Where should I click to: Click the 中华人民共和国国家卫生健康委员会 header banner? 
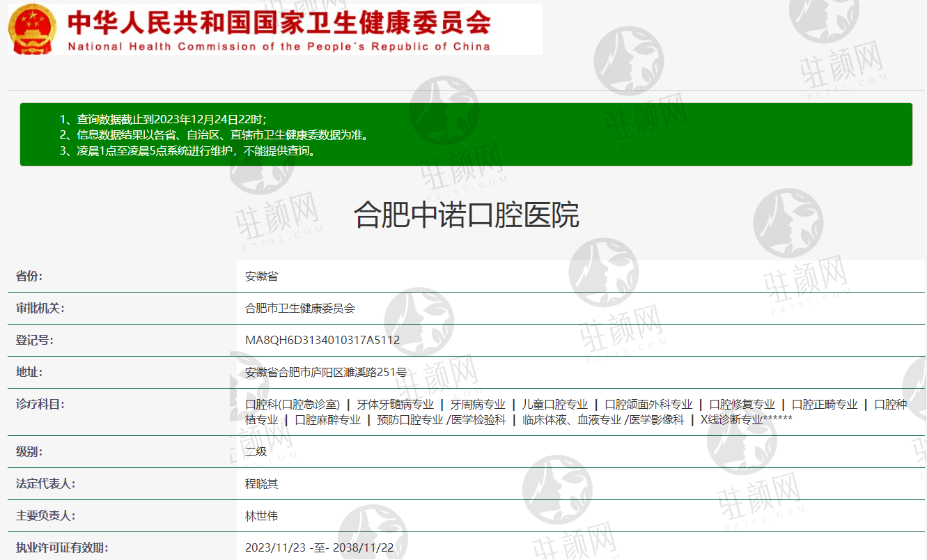[x=275, y=29]
